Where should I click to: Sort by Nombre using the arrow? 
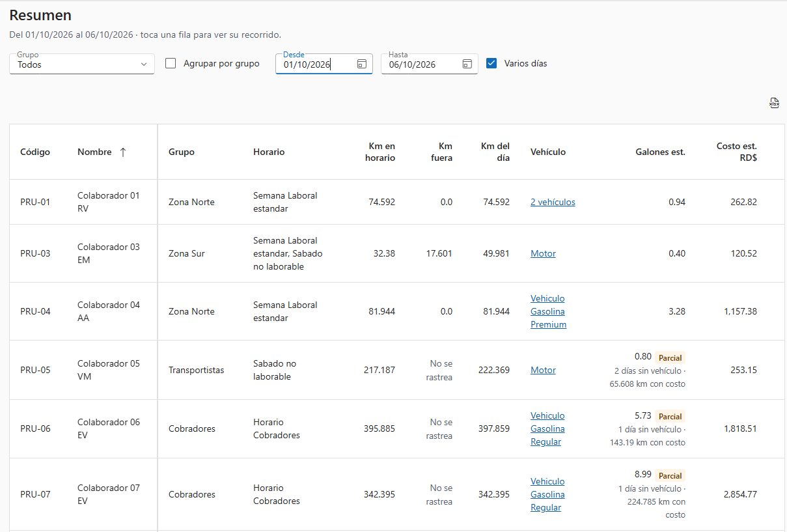(x=122, y=152)
